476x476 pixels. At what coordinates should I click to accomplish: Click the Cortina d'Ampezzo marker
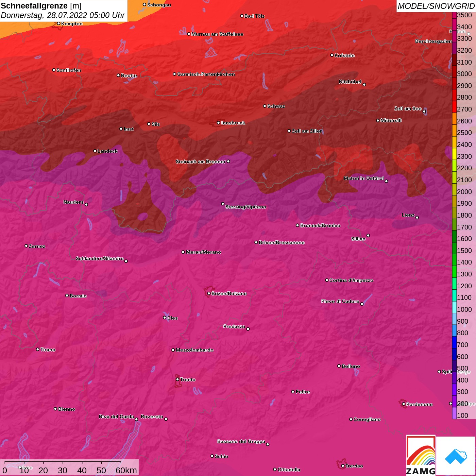pos(327,280)
